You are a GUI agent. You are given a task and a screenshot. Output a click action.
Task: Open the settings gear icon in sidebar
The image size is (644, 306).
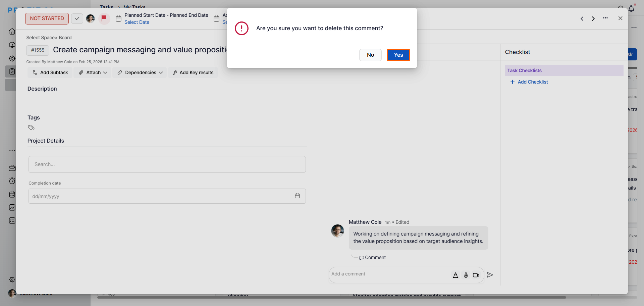12,279
